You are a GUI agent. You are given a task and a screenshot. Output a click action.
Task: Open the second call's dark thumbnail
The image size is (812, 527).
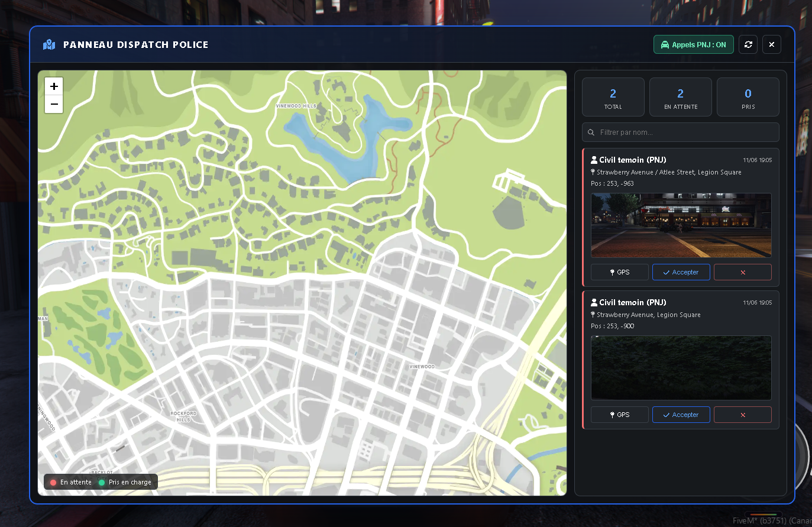click(x=681, y=368)
